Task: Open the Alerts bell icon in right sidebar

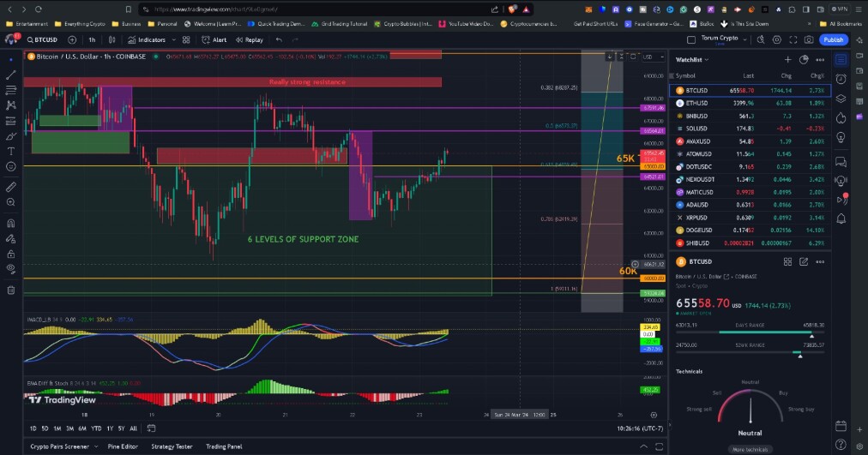Action: (x=841, y=219)
